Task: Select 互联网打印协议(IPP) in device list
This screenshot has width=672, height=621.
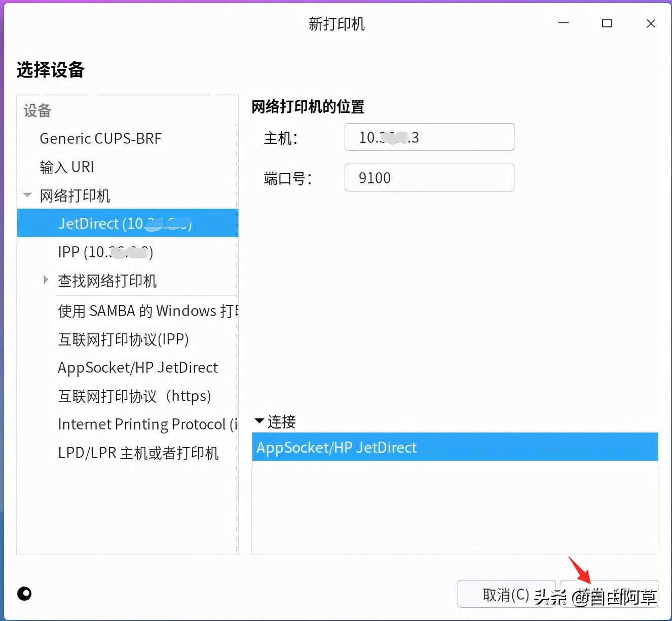Action: [123, 339]
